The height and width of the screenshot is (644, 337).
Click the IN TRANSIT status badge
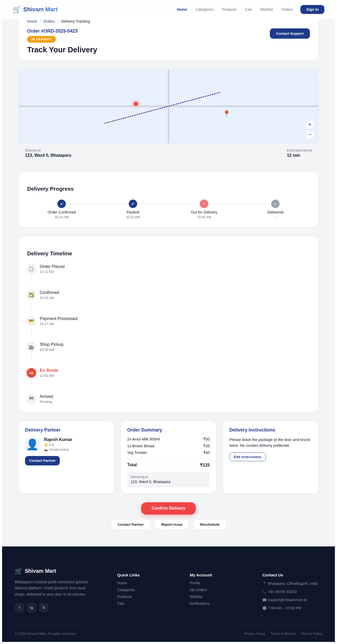(41, 39)
